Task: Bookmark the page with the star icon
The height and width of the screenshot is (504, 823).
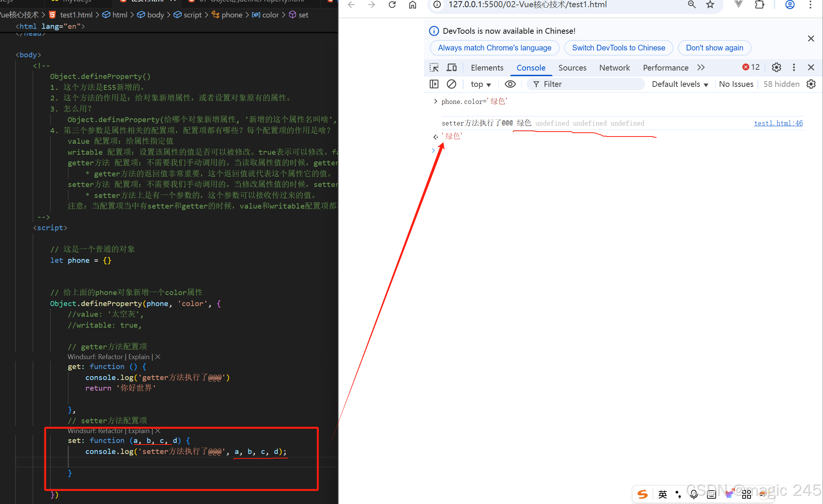Action: (710, 5)
